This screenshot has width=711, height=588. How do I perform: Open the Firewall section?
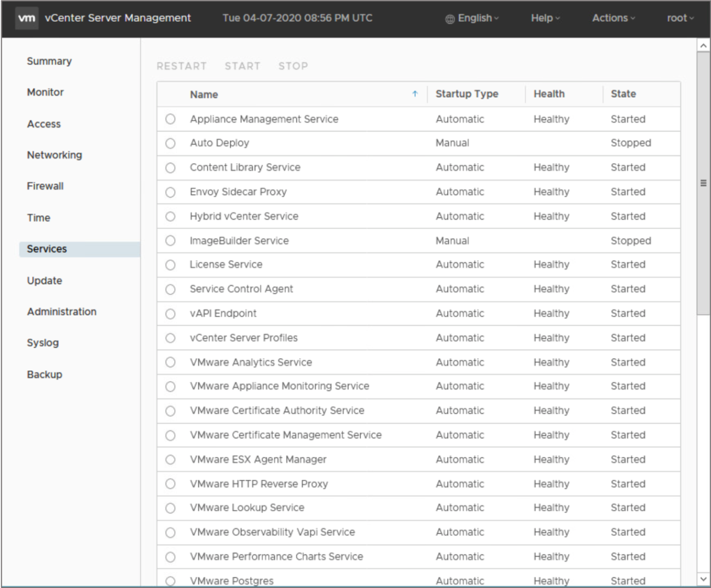pos(45,186)
